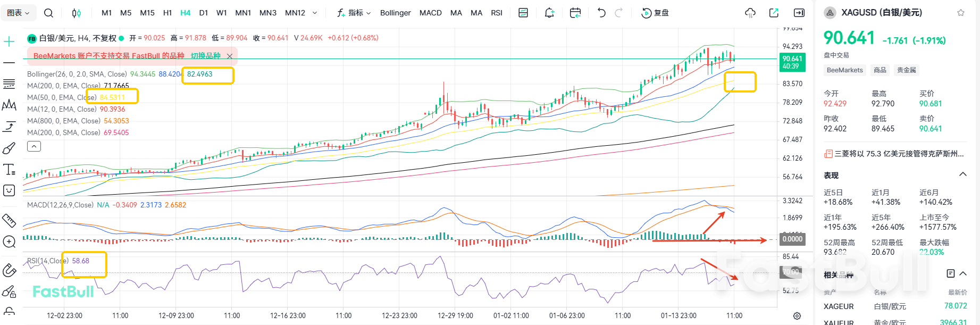Start the 复盘 replay mode
Image resolution: width=980 pixels, height=325 pixels.
pos(655,13)
